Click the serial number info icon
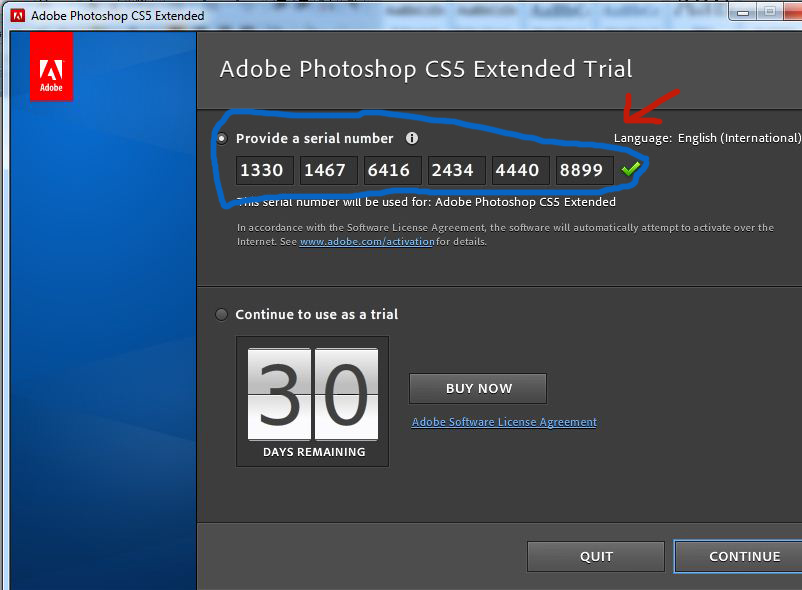Image resolution: width=802 pixels, height=590 pixels. pos(412,138)
